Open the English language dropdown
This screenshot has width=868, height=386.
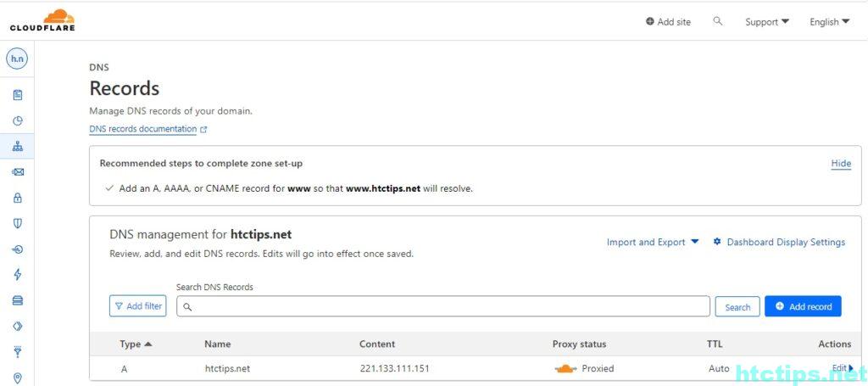(x=829, y=22)
